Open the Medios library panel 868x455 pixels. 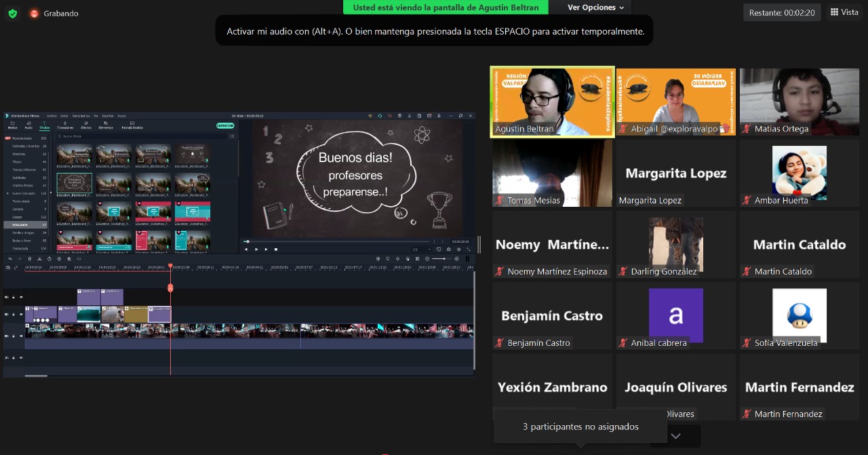point(12,125)
